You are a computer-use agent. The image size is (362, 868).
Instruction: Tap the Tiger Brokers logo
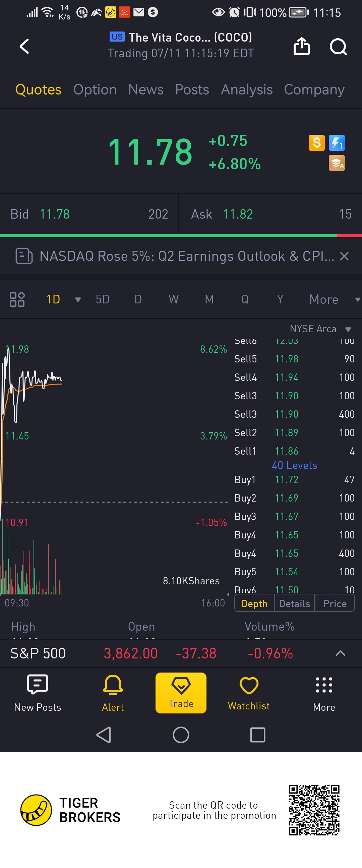click(x=70, y=810)
